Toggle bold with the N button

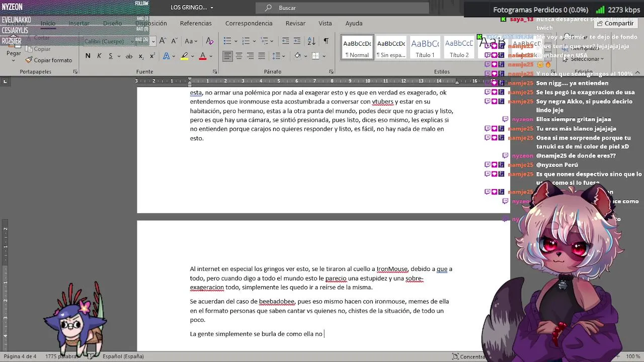(88, 56)
